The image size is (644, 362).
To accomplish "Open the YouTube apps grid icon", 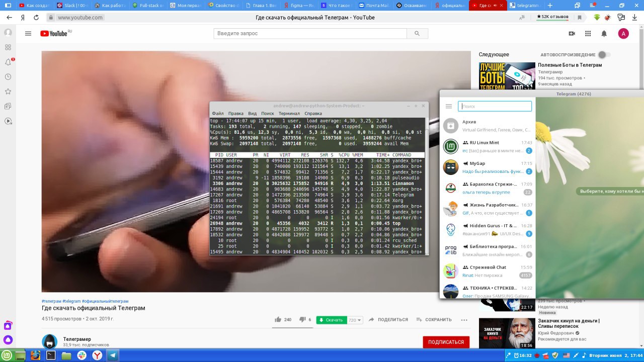I will click(588, 34).
